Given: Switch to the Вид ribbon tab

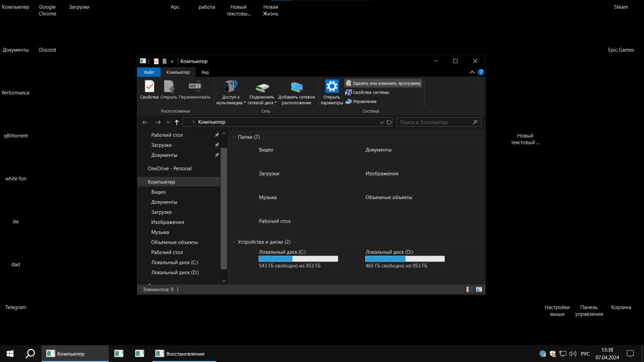Looking at the screenshot, I should (205, 72).
